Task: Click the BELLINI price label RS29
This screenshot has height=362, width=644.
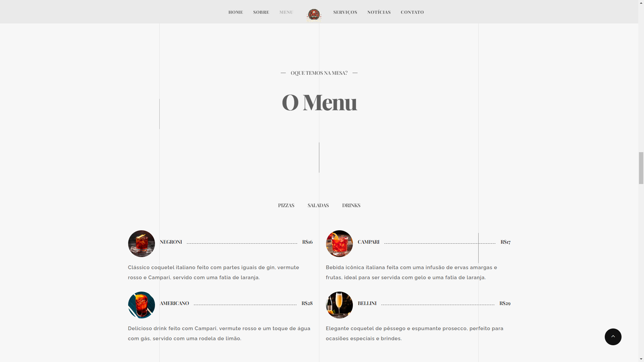Action: pyautogui.click(x=505, y=303)
